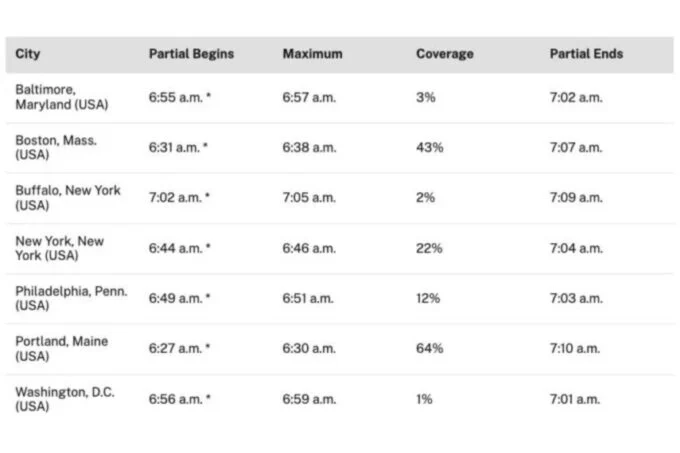The width and height of the screenshot is (680, 453).
Task: Click Philadelphia's 12% coverage value
Action: point(428,298)
